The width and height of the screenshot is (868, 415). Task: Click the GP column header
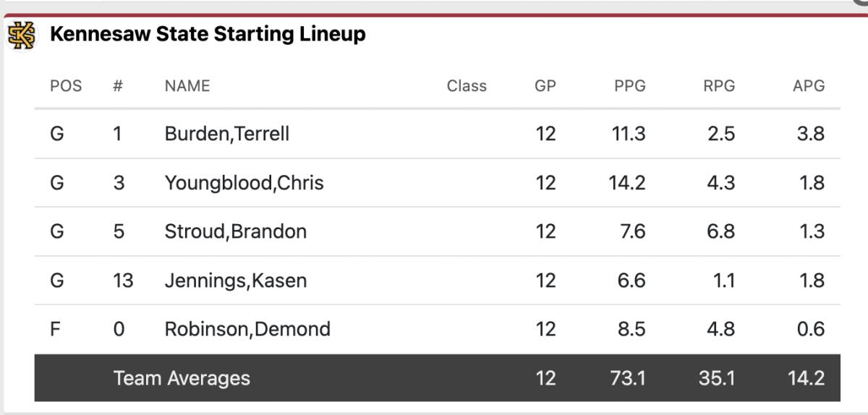point(545,86)
